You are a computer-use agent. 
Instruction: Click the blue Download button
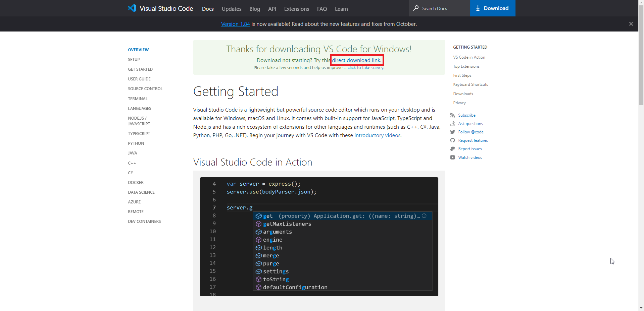(x=493, y=8)
